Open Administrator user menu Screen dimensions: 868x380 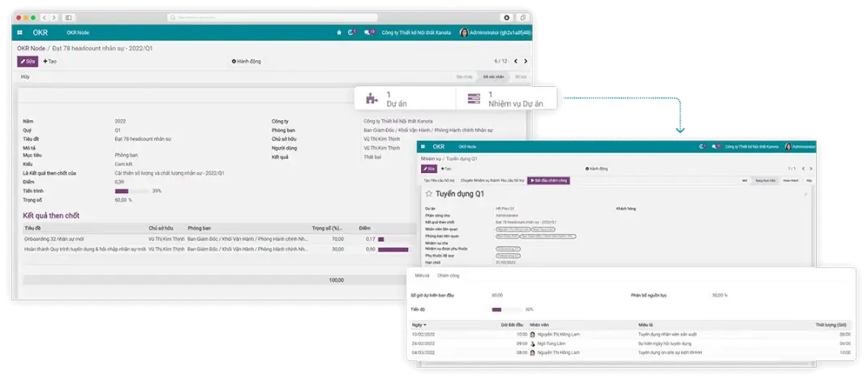click(x=496, y=32)
